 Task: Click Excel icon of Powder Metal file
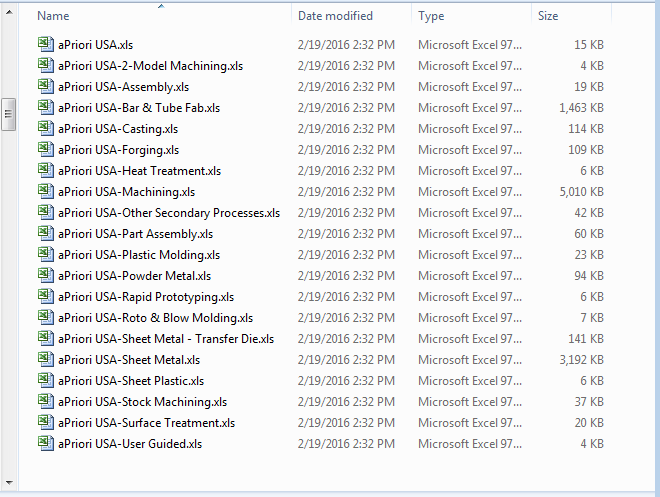[46, 275]
